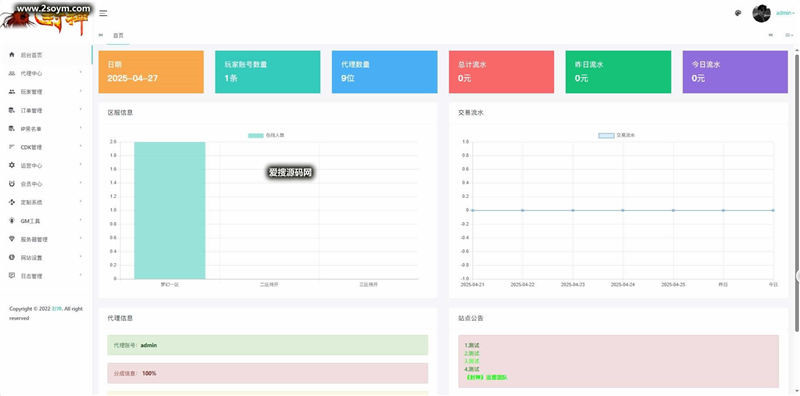Open the tab operations dropdown at right
This screenshot has width=800, height=396.
(789, 35)
